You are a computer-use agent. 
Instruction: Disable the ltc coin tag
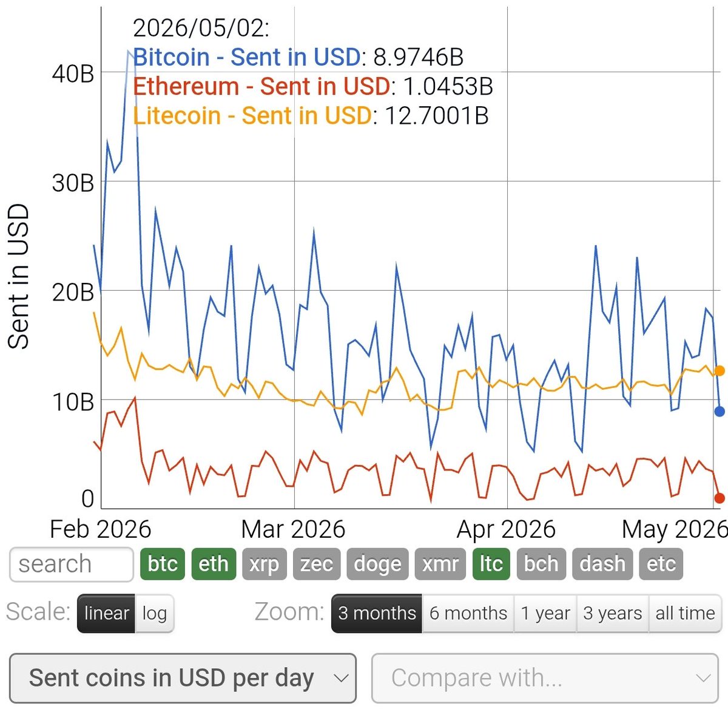click(491, 564)
